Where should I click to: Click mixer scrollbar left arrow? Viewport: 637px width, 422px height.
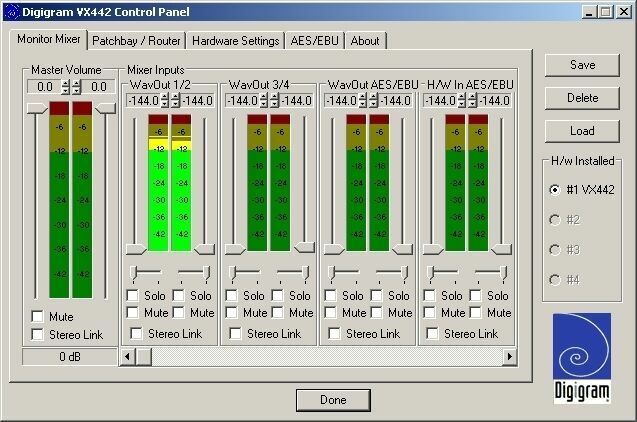(128, 357)
